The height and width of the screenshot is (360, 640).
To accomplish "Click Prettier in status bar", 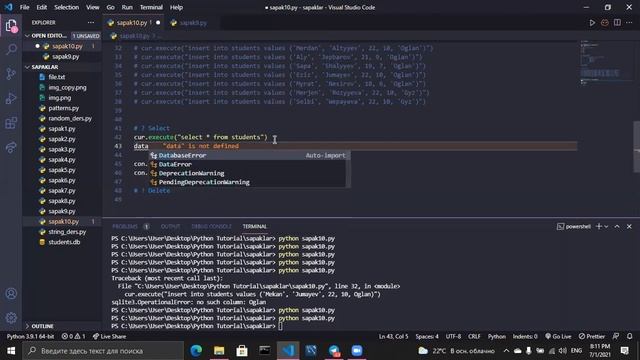I will pyautogui.click(x=591, y=336).
